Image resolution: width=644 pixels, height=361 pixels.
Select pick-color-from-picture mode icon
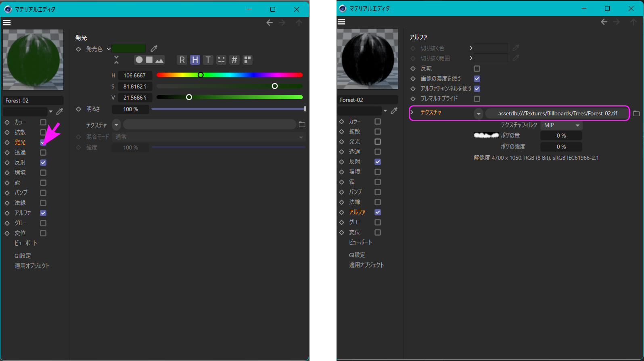(x=159, y=60)
